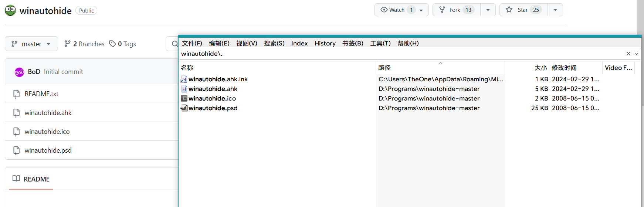Click the winautohide.psd file icon in results
The image size is (644, 207).
click(x=184, y=108)
